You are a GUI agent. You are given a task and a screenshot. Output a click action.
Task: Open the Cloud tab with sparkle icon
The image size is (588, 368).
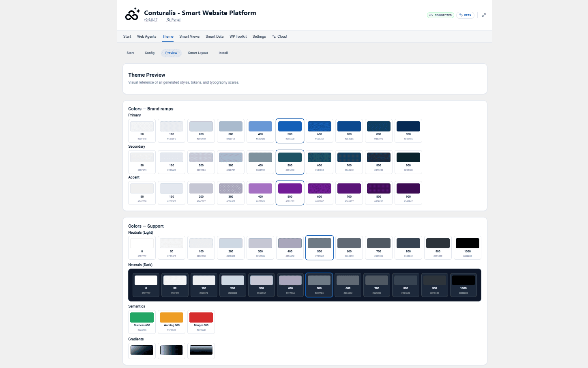coord(279,37)
